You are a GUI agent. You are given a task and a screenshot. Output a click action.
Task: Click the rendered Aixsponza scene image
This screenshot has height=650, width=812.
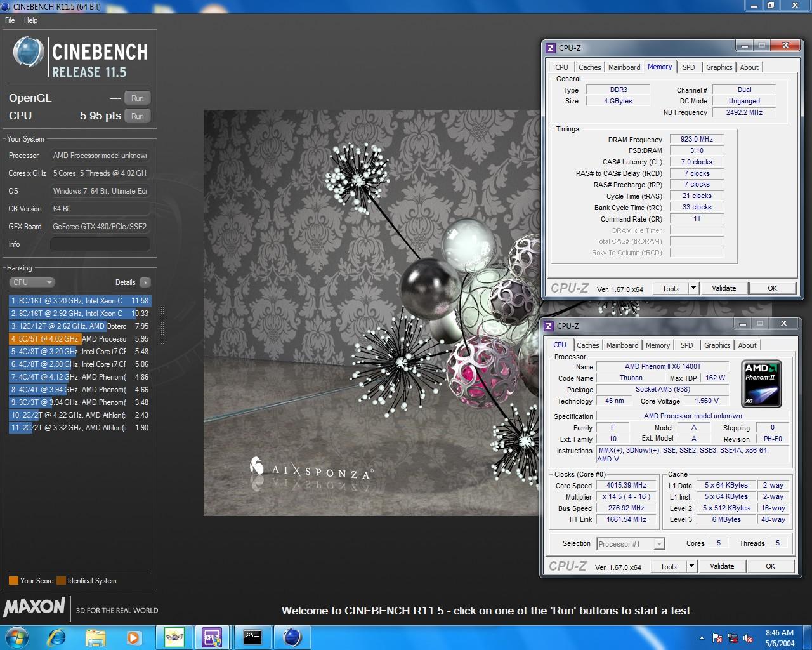[x=372, y=313]
